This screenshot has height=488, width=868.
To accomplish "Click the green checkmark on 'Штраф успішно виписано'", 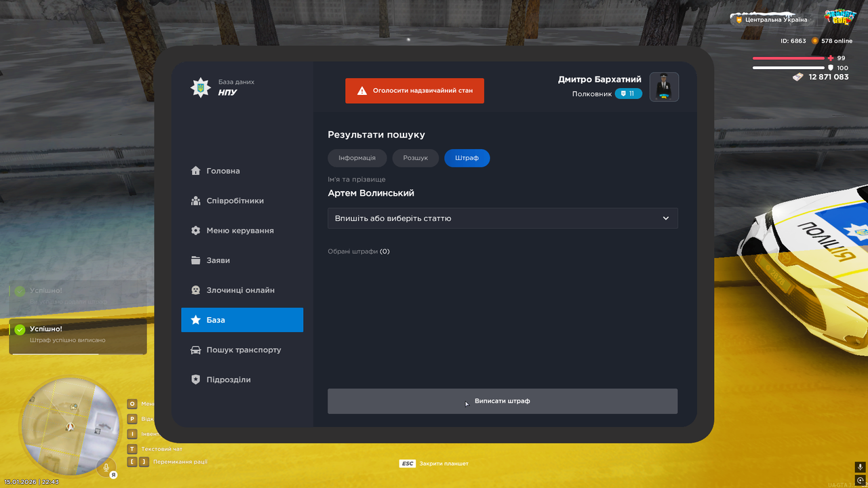I will [20, 329].
